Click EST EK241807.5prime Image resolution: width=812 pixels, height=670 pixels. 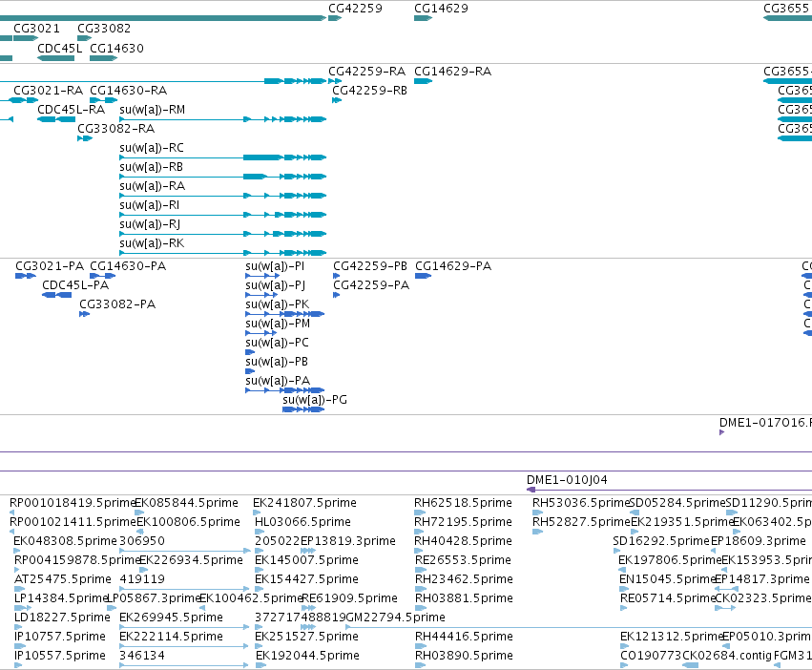point(305,503)
